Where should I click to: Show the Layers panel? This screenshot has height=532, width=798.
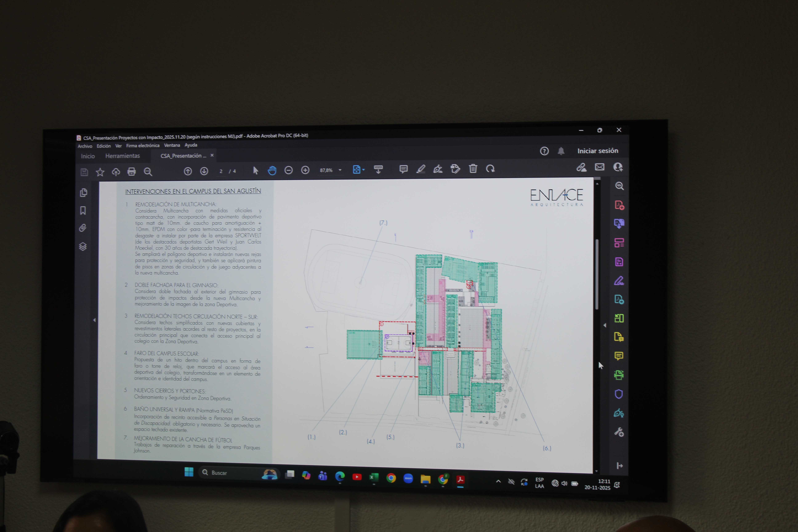[x=83, y=246]
